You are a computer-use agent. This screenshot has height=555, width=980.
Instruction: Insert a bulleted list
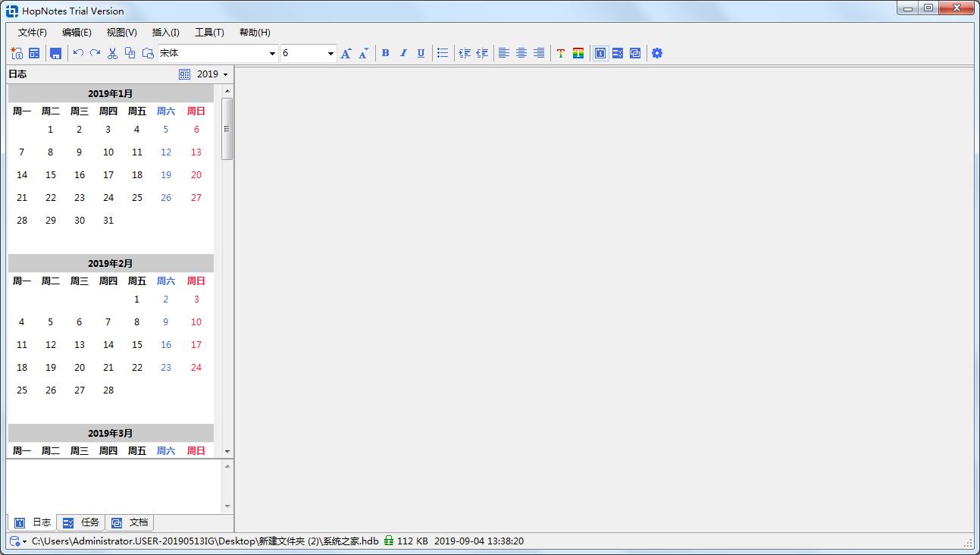tap(443, 53)
